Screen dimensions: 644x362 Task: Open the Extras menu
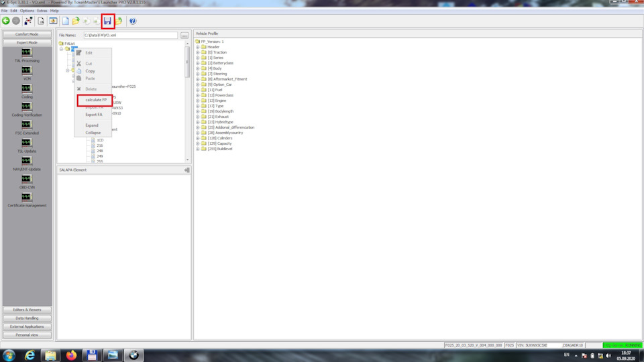click(x=42, y=11)
